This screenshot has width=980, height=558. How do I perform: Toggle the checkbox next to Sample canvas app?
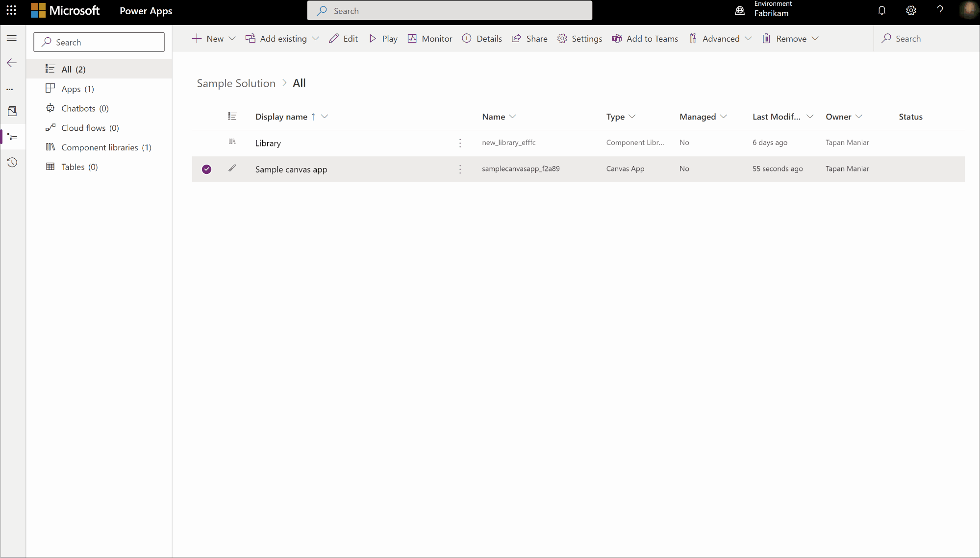[x=206, y=169]
